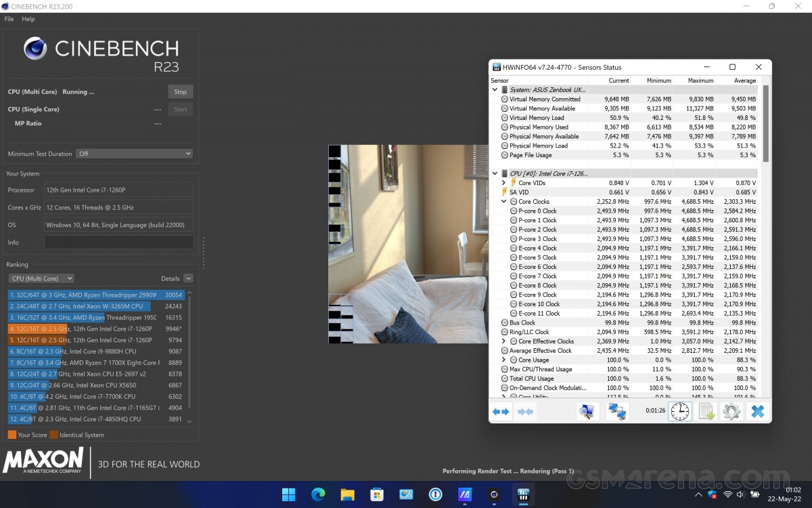Select Physical Memory Used row
Viewport: 812px width, 508px height.
pyautogui.click(x=623, y=127)
